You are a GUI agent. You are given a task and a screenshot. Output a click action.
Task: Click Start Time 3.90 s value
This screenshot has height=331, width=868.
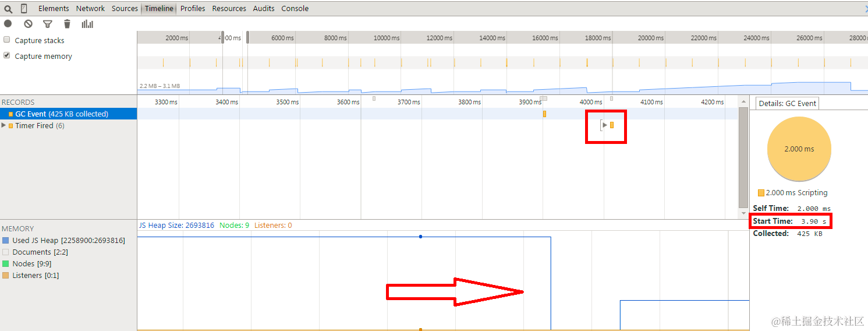click(x=813, y=221)
